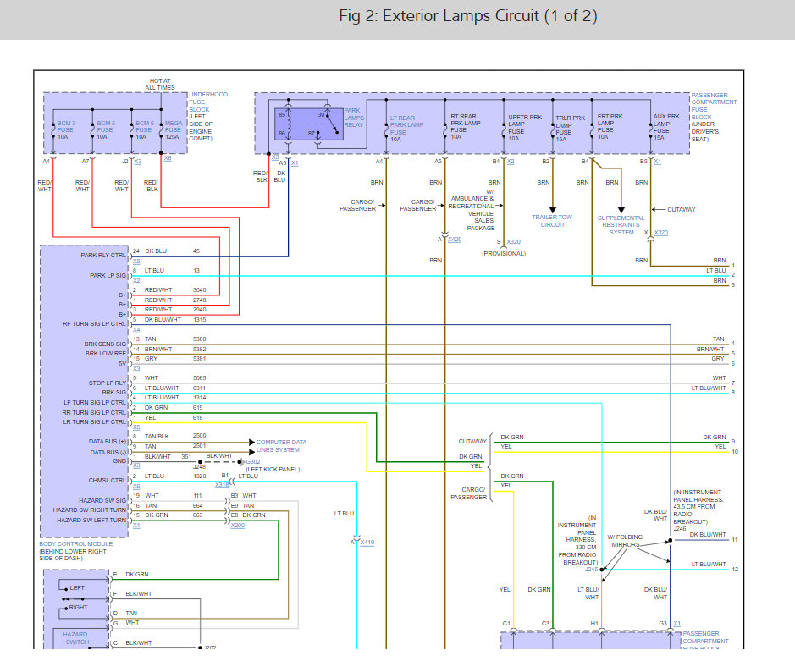Image resolution: width=795 pixels, height=672 pixels.
Task: Open the X318 connector reference
Action: [221, 485]
